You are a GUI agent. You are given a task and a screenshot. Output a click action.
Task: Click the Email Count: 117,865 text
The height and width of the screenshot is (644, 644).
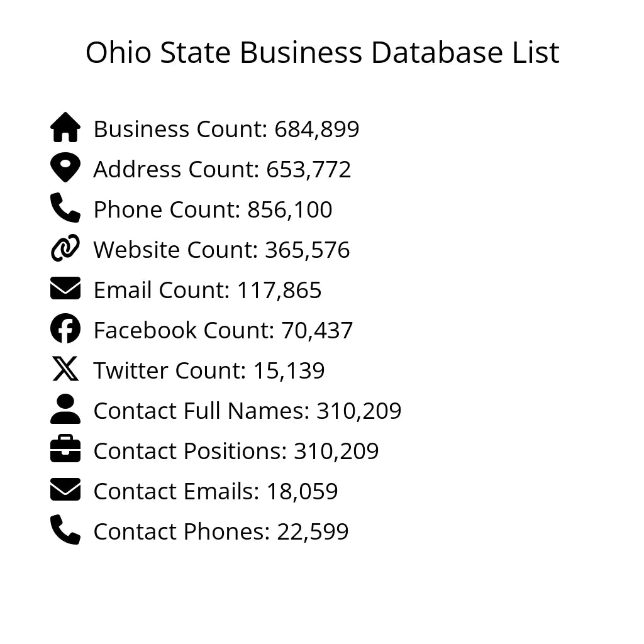point(208,290)
